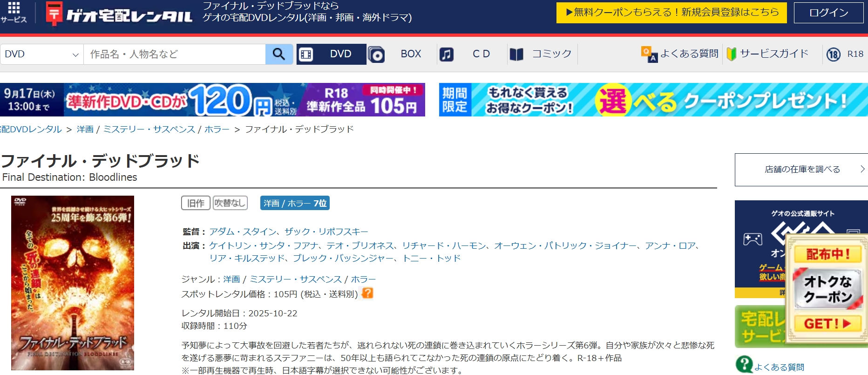This screenshot has width=868, height=375.
Task: Open the サービスガイド link
Action: tap(774, 54)
